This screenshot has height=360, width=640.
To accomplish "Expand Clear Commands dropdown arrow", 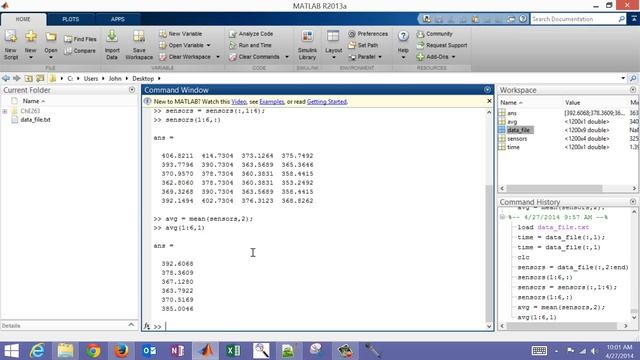I will 287,57.
